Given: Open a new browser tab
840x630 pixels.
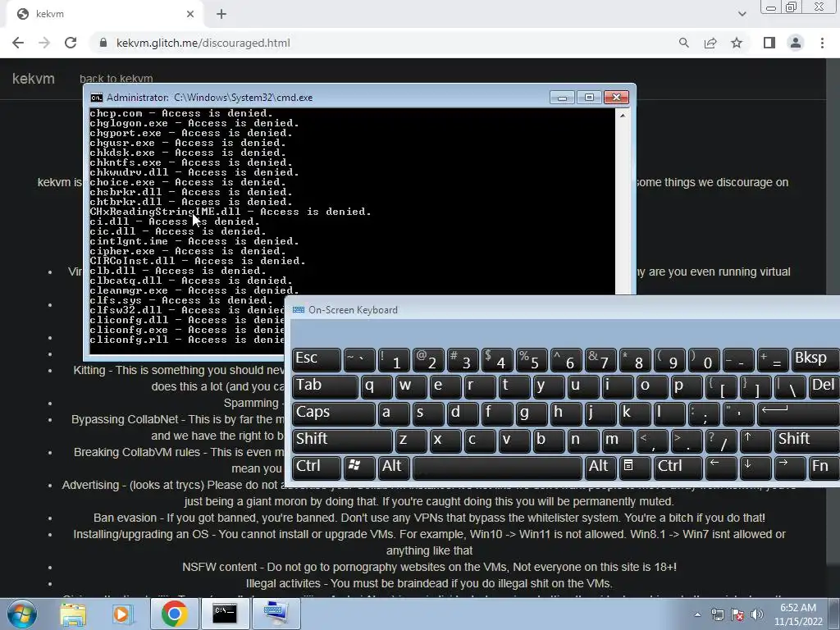Looking at the screenshot, I should (221, 14).
